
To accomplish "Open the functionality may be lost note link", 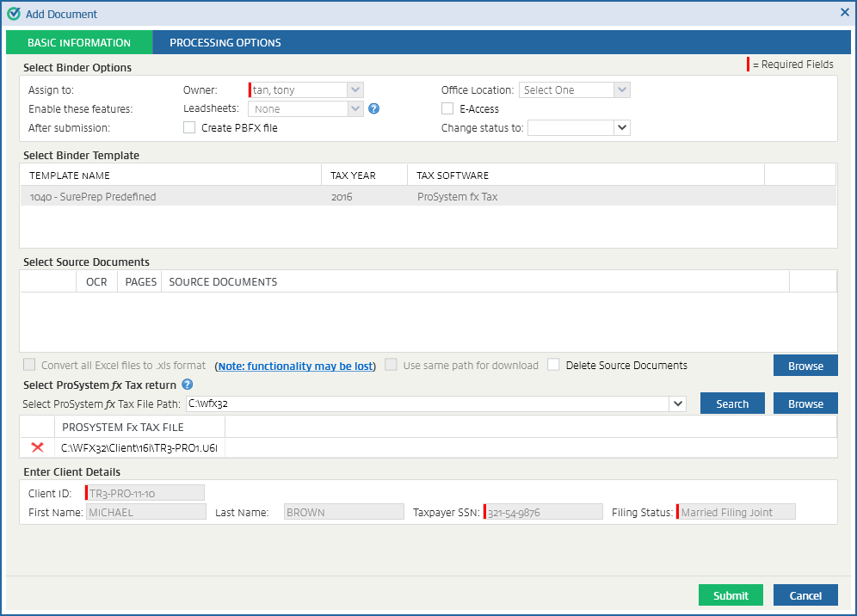I will (295, 366).
